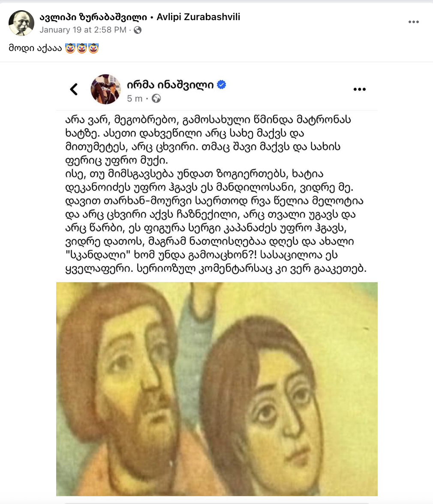
Task: Click the last clown emoji in the caption
Action: [x=93, y=48]
